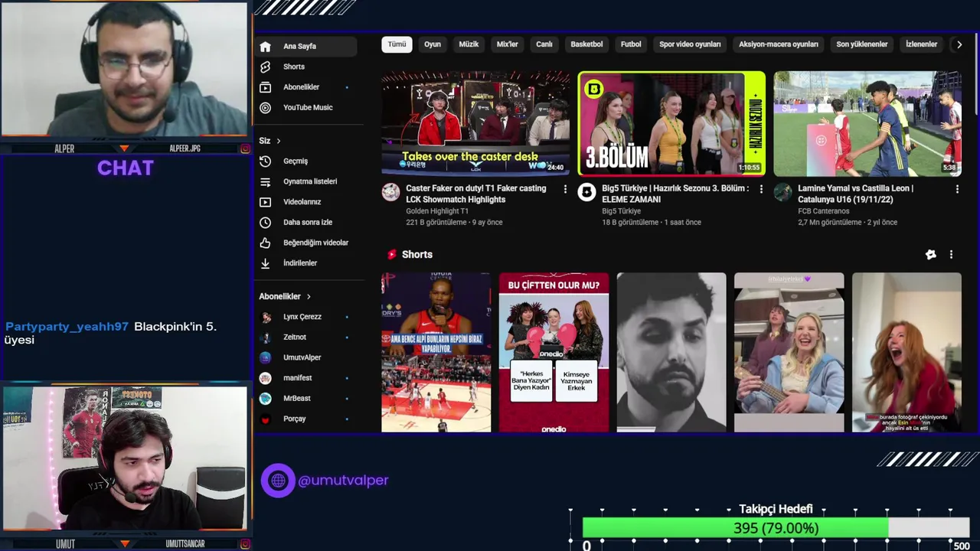Click the YouTube page vertical scrollbar
Viewport: 980px width, 551px height.
977,75
